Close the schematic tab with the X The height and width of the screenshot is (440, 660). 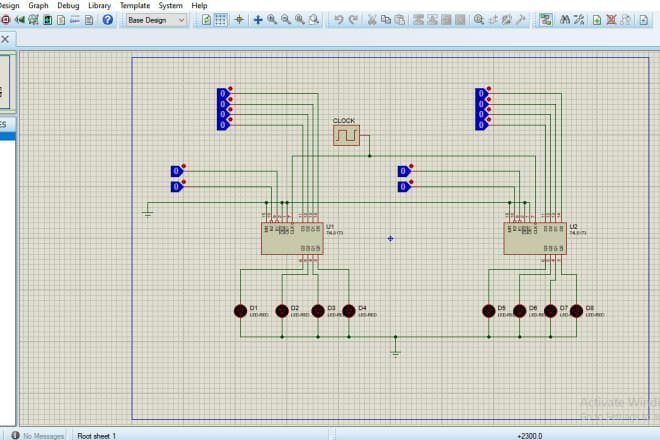5,39
